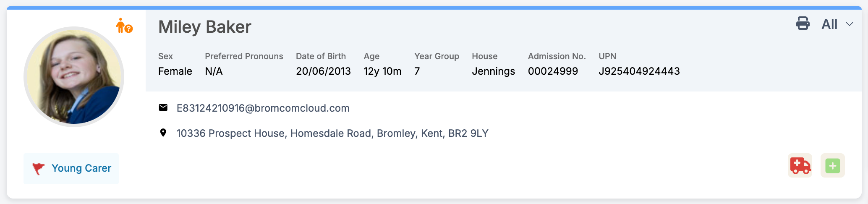This screenshot has height=204, width=868.
Task: Click the student email address link
Action: [263, 108]
